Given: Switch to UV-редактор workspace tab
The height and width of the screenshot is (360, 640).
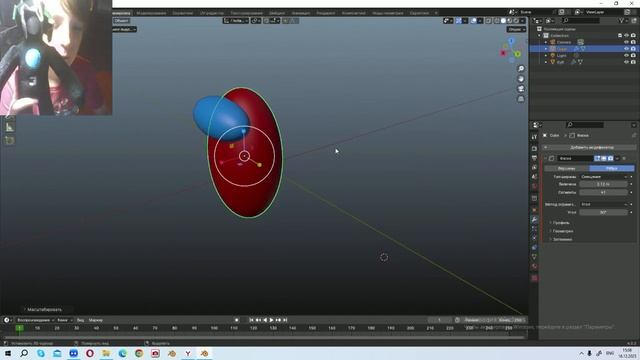Looking at the screenshot, I should (x=212, y=13).
